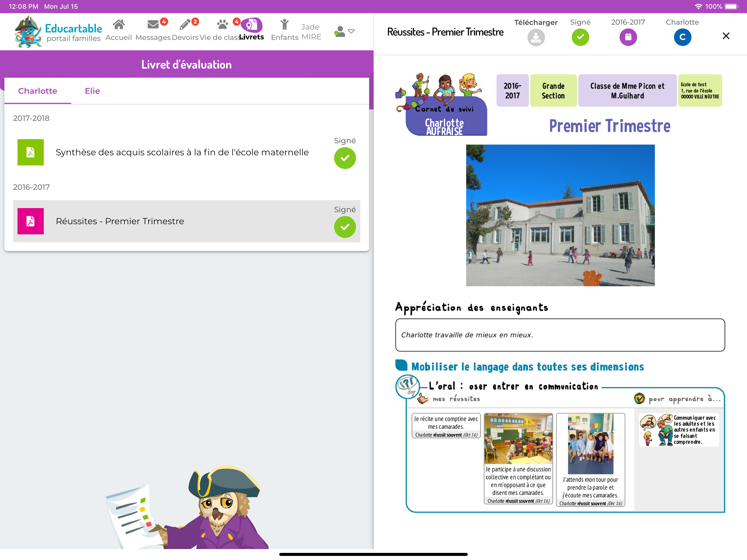Click the 12:08 PM clock in status bar
Screen dimensions: 747x560
[x=23, y=6]
